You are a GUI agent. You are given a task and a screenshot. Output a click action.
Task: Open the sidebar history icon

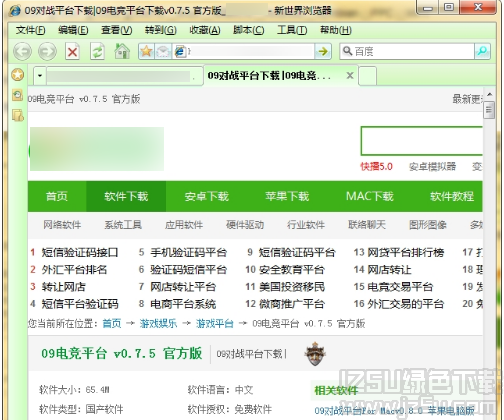click(x=17, y=95)
